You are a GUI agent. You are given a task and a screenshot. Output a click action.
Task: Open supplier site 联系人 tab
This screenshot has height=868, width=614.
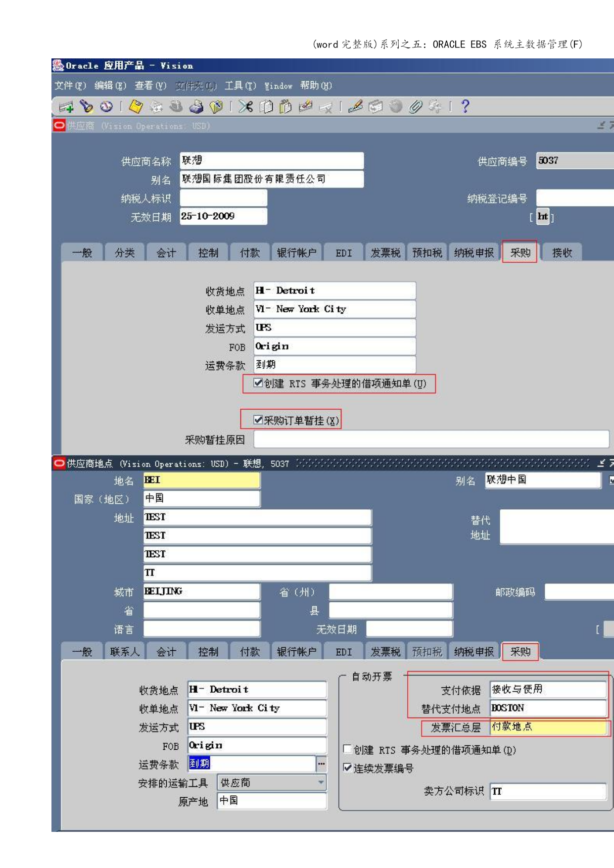point(124,651)
